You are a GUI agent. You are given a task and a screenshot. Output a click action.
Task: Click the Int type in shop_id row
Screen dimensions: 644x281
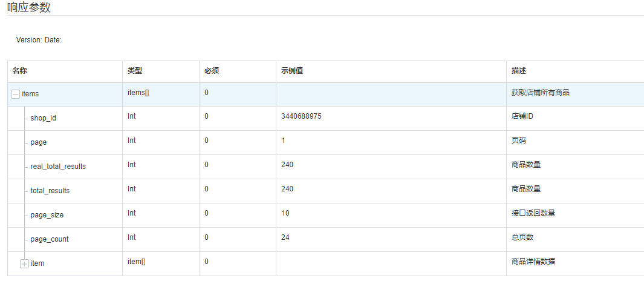(131, 116)
